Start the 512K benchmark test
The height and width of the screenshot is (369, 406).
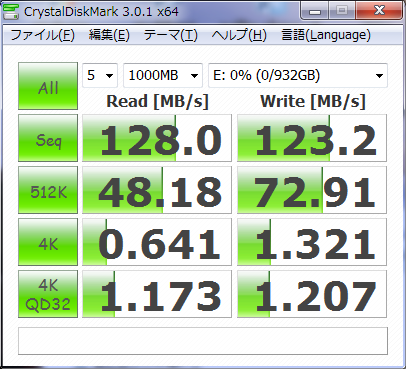[x=48, y=190]
